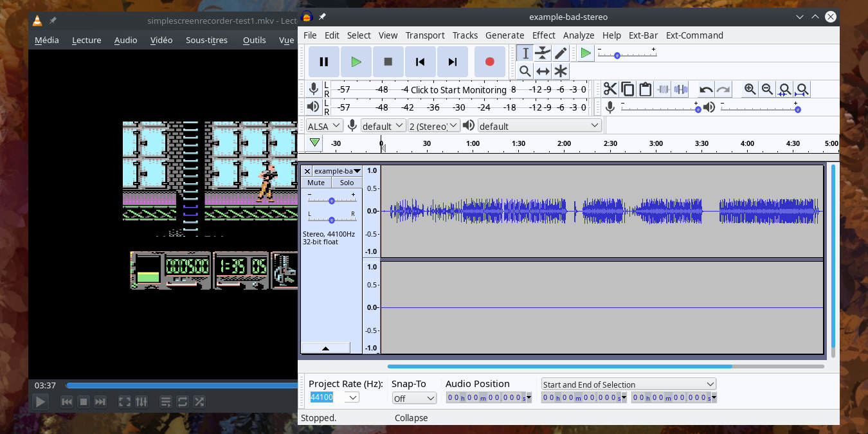This screenshot has width=868, height=434.
Task: Select the Envelope tool
Action: (x=543, y=53)
